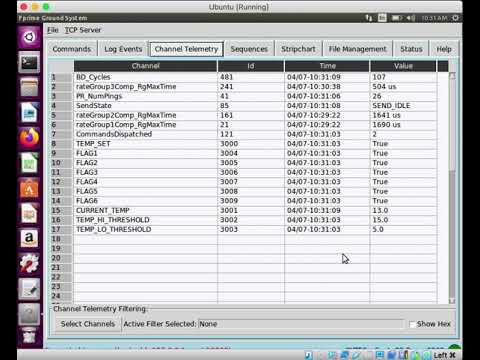The height and width of the screenshot is (360, 480).
Task: Select the FLAG1 channel cell
Action: click(145, 153)
